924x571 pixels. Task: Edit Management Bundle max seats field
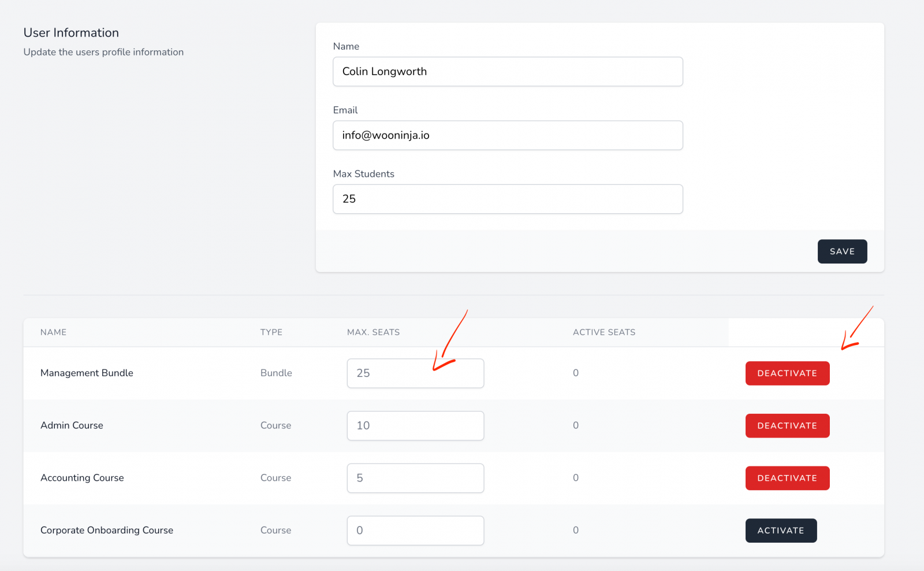[415, 373]
